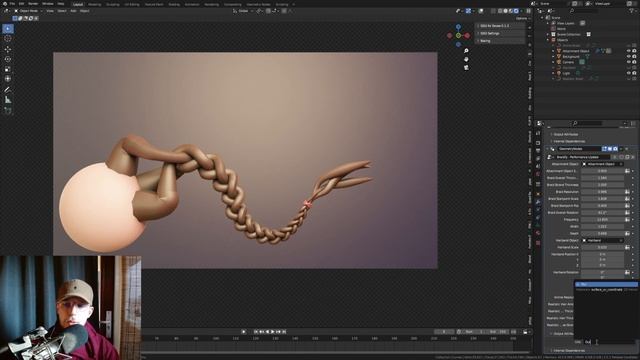Collapse the GeometryNodes modifier panel
This screenshot has width=640, height=360.
click(x=548, y=149)
